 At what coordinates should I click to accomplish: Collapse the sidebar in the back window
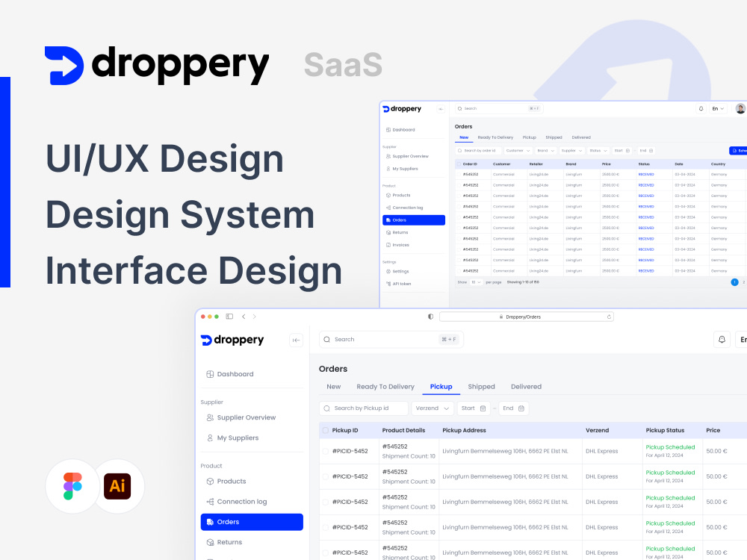[441, 109]
